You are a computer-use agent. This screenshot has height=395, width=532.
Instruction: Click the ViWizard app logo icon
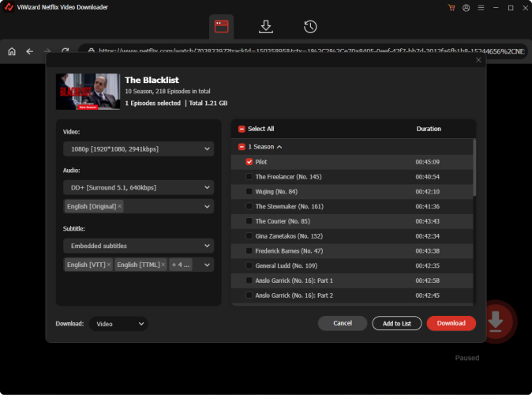[x=9, y=7]
